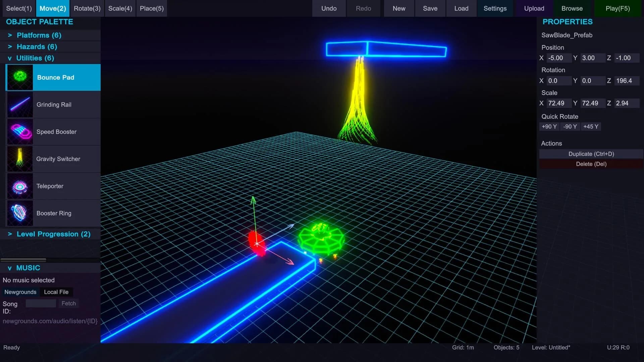Save the current level

[430, 8]
